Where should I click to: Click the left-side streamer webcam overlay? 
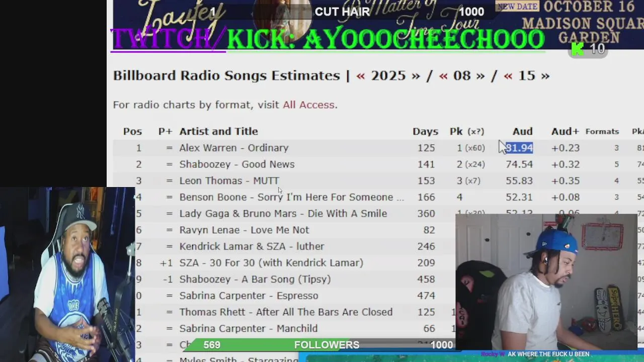(x=67, y=275)
